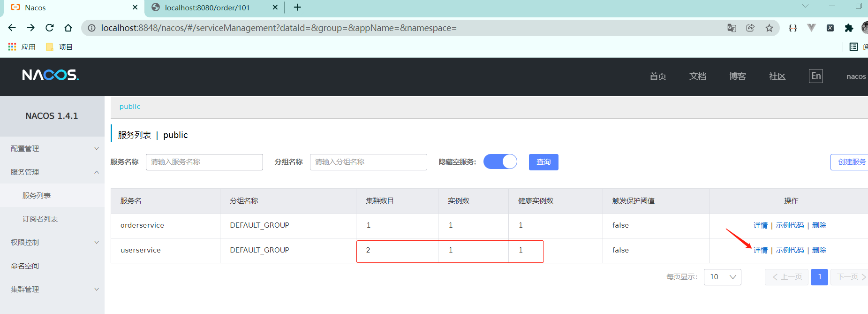Expand the 配置管理 sidebar menu
Image resolution: width=868 pixels, height=314 pixels.
pos(52,148)
